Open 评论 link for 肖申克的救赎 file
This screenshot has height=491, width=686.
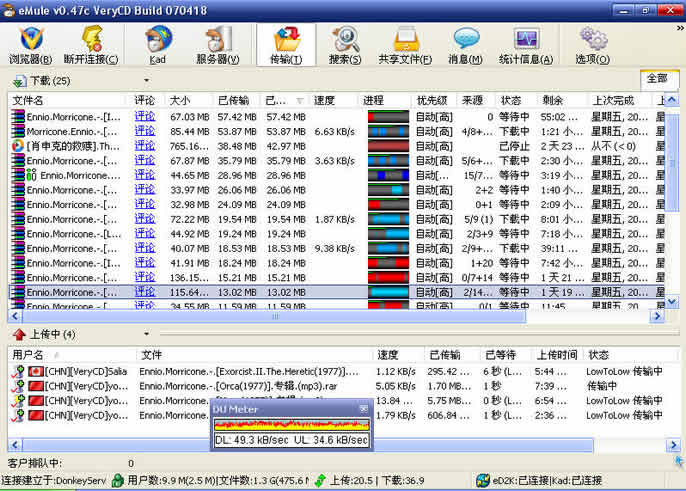(145, 146)
